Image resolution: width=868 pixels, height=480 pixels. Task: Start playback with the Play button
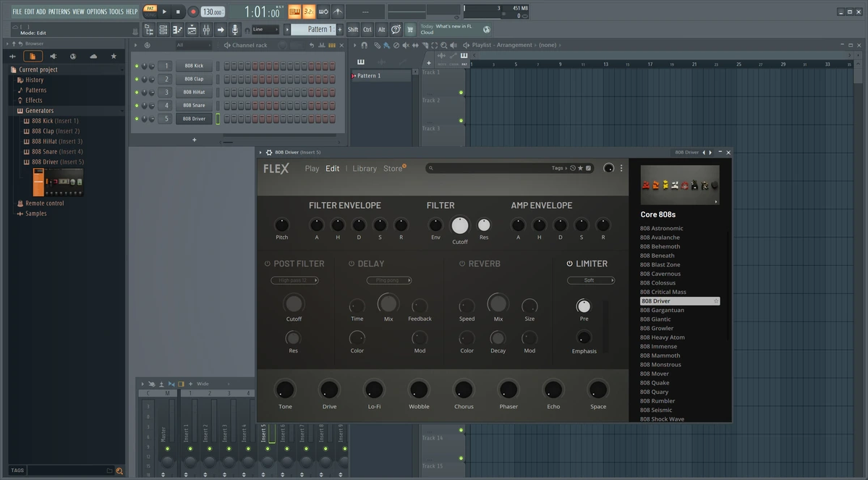[164, 12]
